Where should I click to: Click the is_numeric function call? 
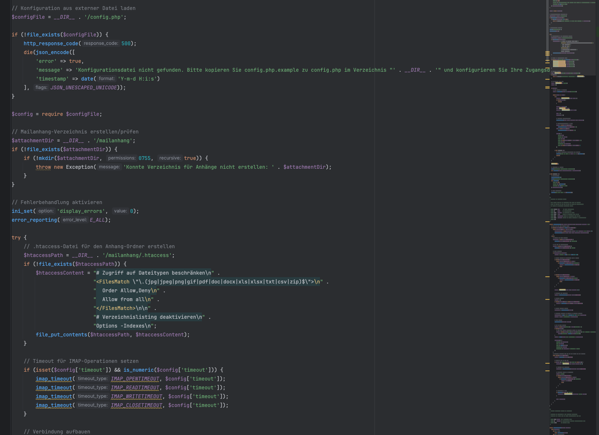click(x=138, y=370)
